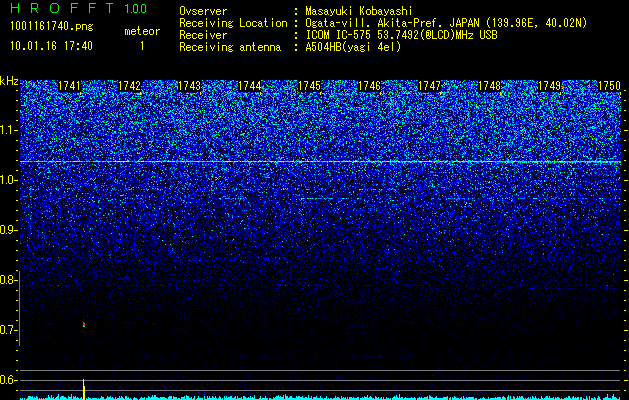Viewport: 629px width, 400px height.
Task: Click the 'Receiving antenna' label
Action: (x=230, y=47)
